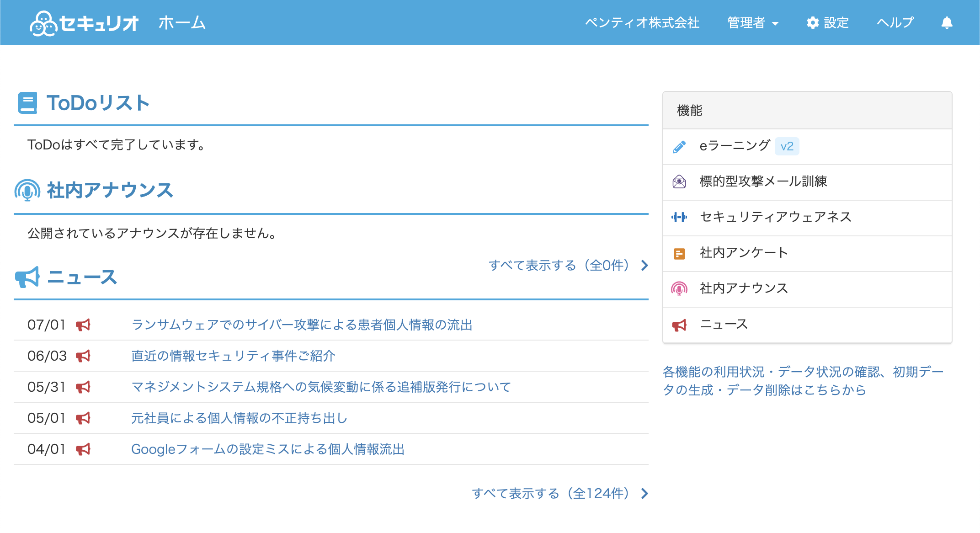Open the Googleフォームの設定ミス news link
This screenshot has height=533, width=980.
tap(268, 449)
